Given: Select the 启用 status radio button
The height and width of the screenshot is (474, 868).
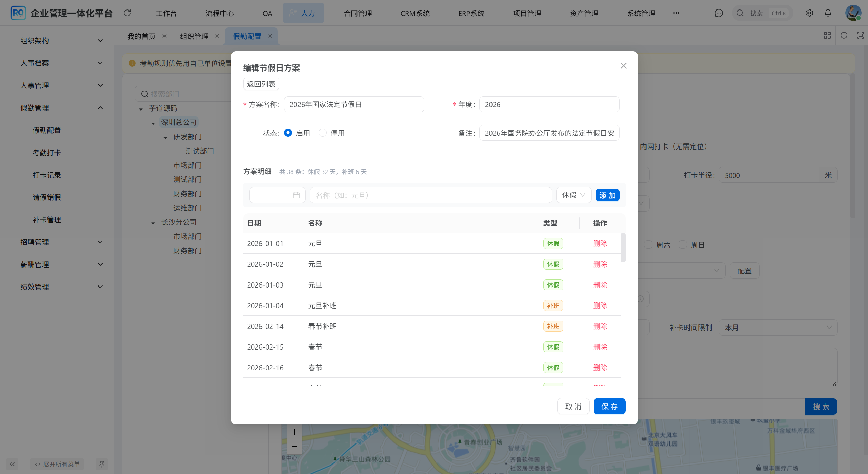Looking at the screenshot, I should click(288, 133).
